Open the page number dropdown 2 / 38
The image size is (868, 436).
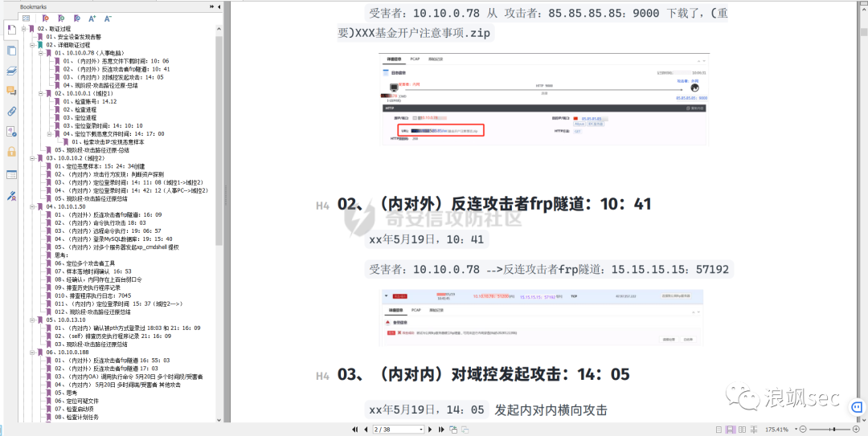click(421, 430)
